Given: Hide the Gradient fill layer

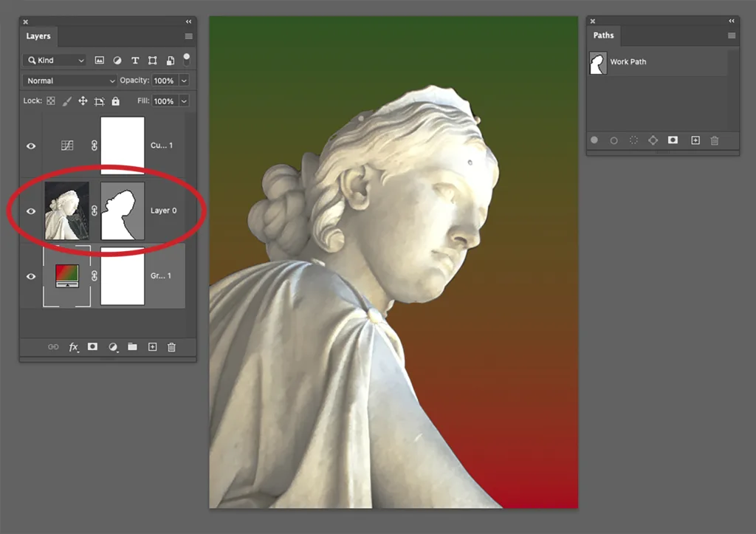Looking at the screenshot, I should coord(31,276).
